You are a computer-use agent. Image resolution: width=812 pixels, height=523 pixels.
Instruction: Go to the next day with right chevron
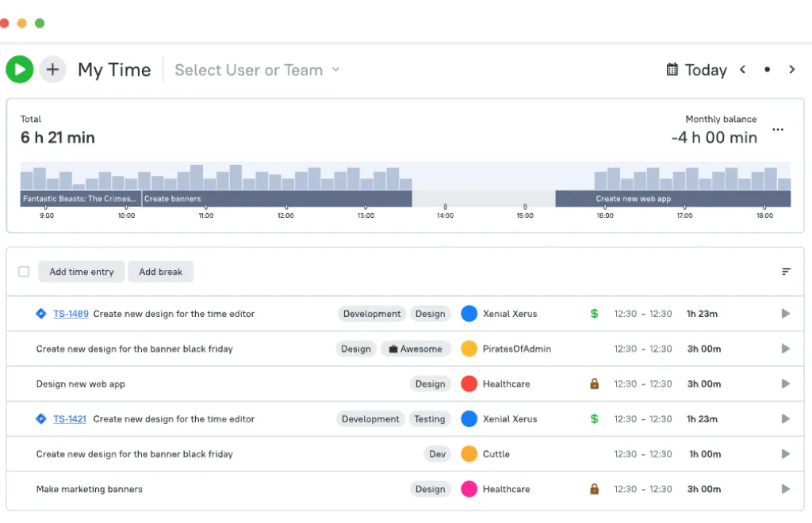pyautogui.click(x=791, y=70)
